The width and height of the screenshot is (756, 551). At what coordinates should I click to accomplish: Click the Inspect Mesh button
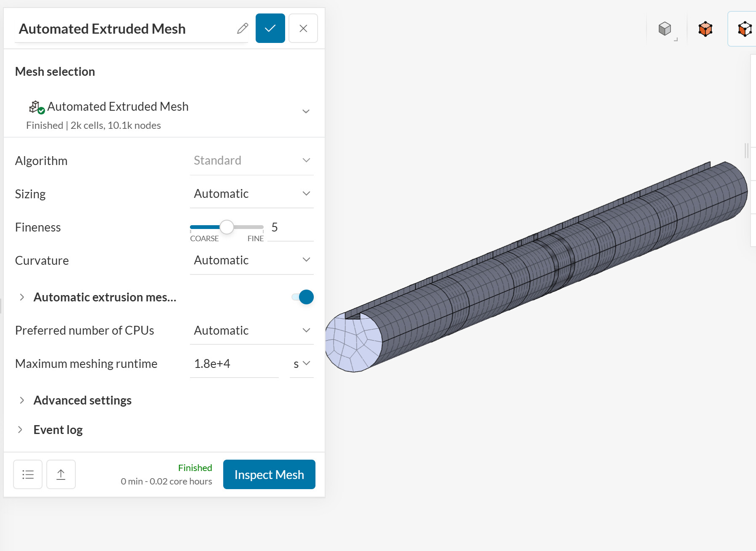[269, 474]
